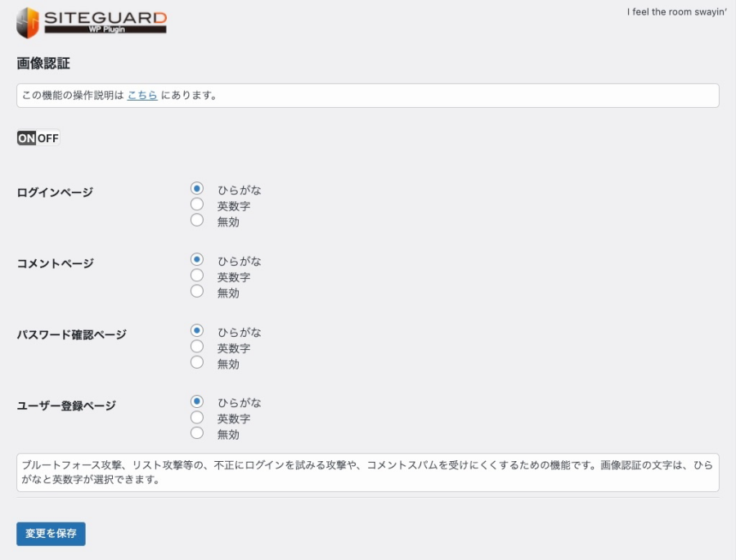Switch the 画像認証 toggle to OFF
Screen dimensions: 736x560
click(x=48, y=138)
